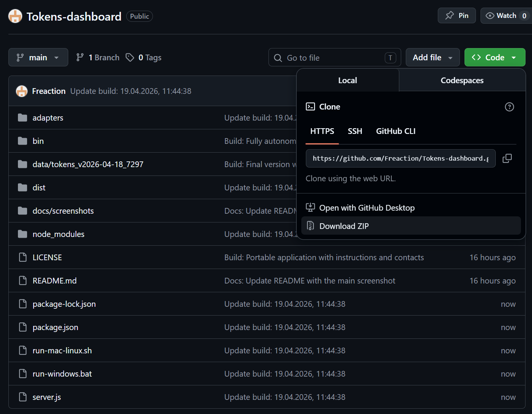Pin this repository
This screenshot has width=532, height=414.
(456, 15)
